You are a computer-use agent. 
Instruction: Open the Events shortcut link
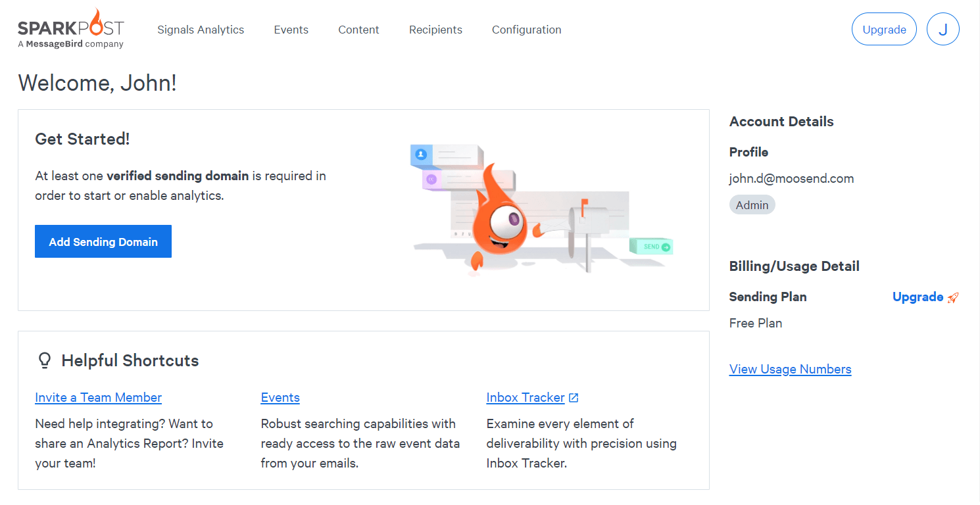coord(280,397)
